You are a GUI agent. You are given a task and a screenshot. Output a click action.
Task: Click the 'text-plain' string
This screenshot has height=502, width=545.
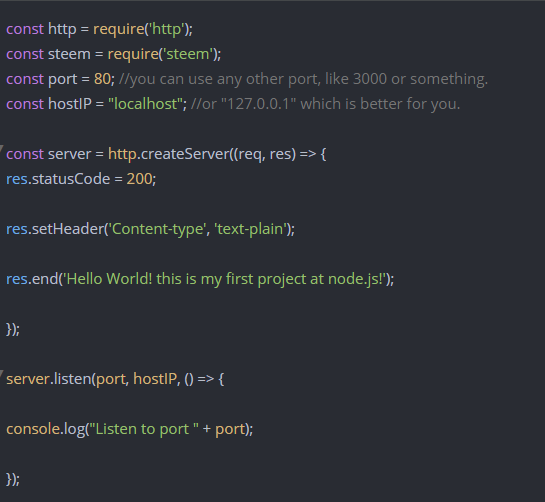click(250, 229)
